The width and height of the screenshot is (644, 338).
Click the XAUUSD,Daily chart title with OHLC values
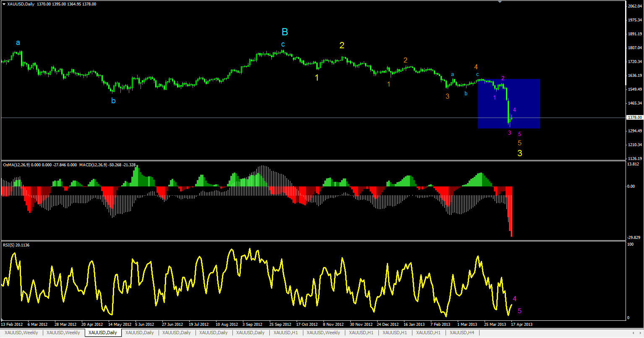coord(52,4)
